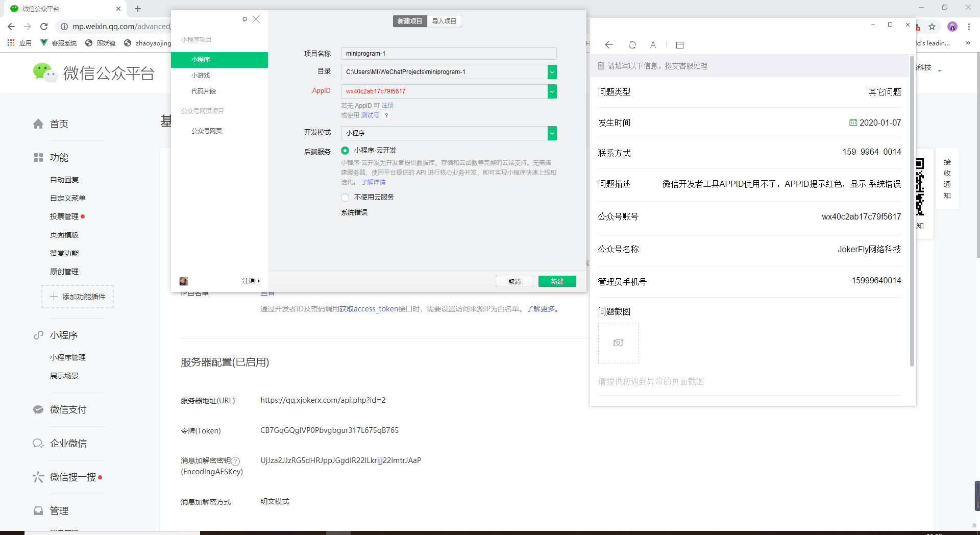The height and width of the screenshot is (535, 980).
Task: Open 投票管理 in the sidebar
Action: pyautogui.click(x=64, y=216)
